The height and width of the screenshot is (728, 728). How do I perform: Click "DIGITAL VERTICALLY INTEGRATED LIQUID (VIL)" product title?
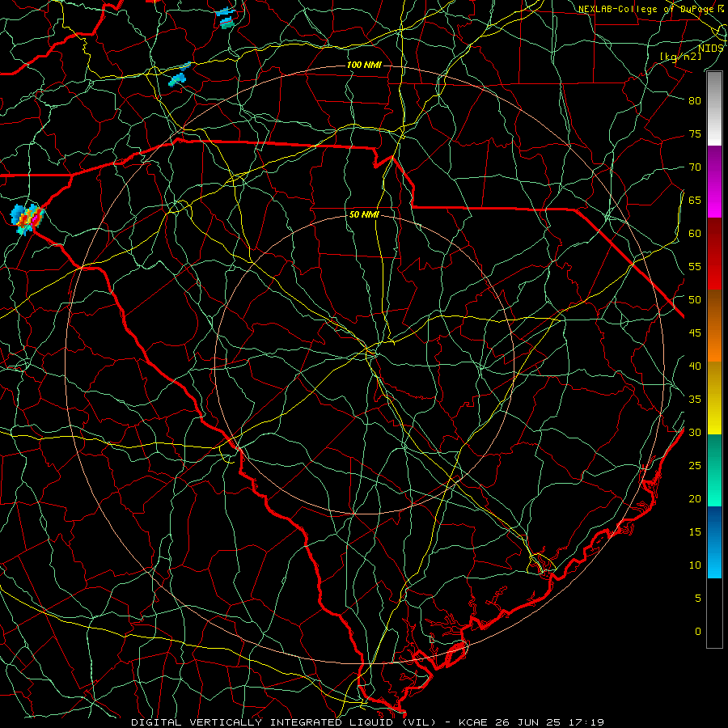pyautogui.click(x=283, y=722)
